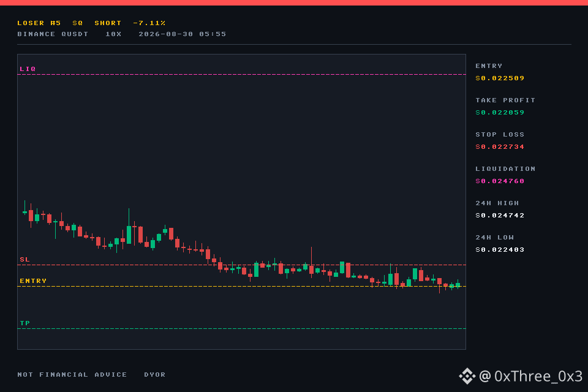Click the LIQ line label on chart

pyautogui.click(x=28, y=69)
